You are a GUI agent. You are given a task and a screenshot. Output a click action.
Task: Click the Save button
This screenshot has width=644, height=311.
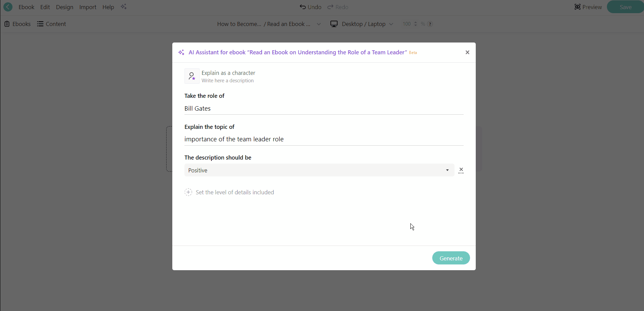click(x=625, y=7)
